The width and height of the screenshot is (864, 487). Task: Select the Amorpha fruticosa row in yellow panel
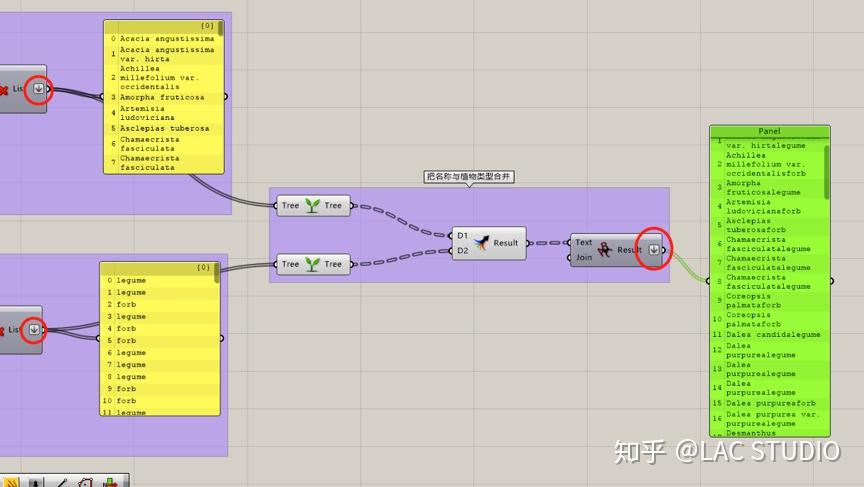164,97
